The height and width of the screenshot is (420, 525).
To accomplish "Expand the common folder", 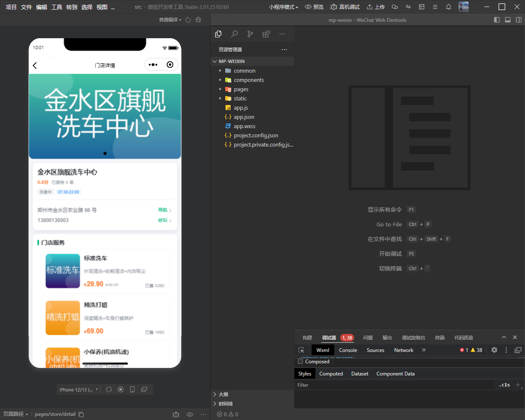I will pyautogui.click(x=220, y=71).
